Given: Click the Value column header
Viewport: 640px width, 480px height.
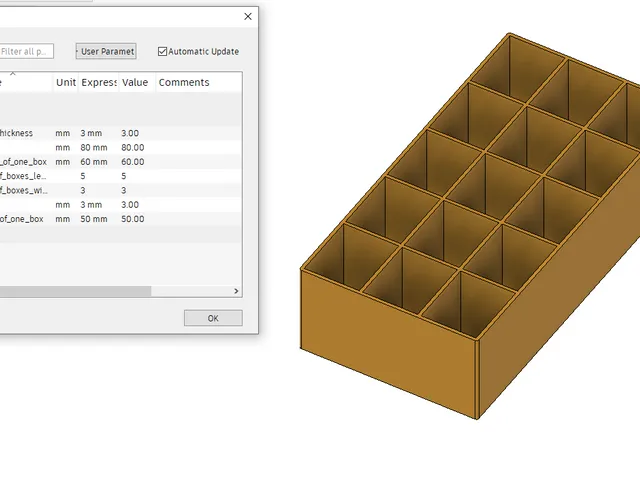Looking at the screenshot, I should 135,82.
